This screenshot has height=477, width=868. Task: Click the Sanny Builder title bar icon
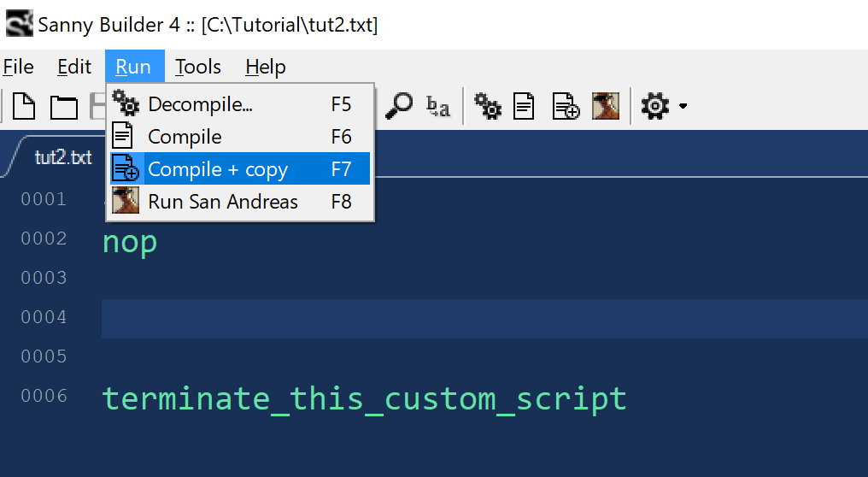click(x=19, y=23)
